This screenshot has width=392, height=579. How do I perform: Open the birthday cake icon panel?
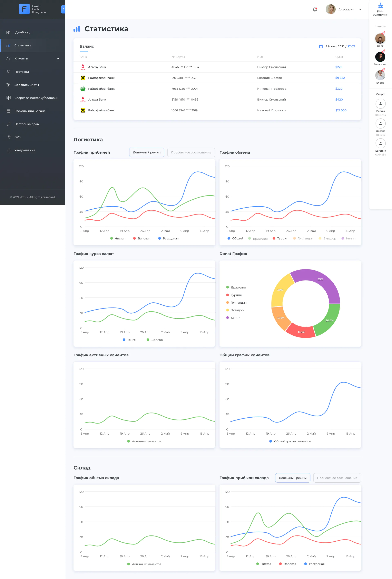click(380, 6)
